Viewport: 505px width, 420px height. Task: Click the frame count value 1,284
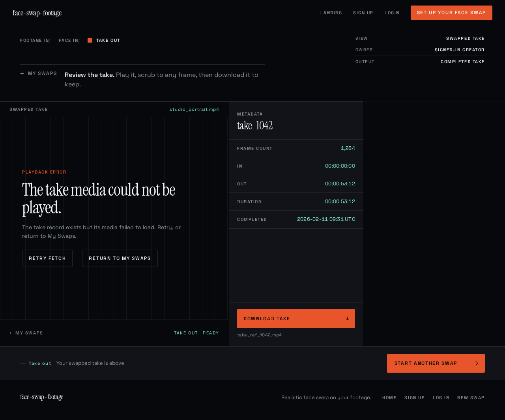348,148
